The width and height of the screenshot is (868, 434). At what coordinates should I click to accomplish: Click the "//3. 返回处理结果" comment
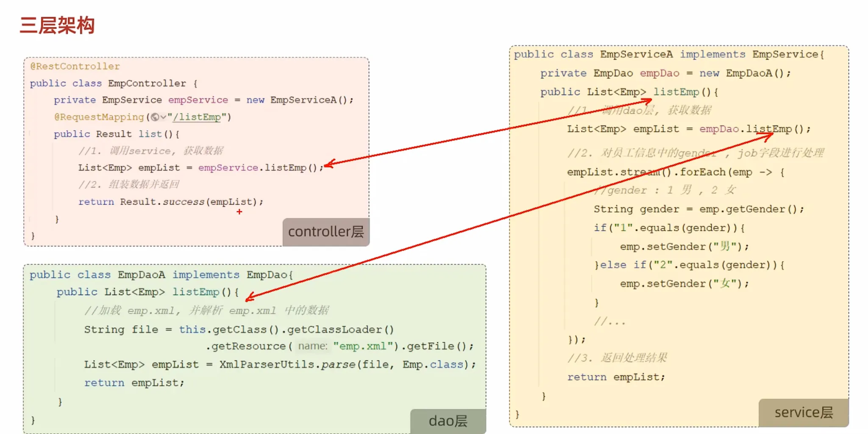click(x=618, y=358)
